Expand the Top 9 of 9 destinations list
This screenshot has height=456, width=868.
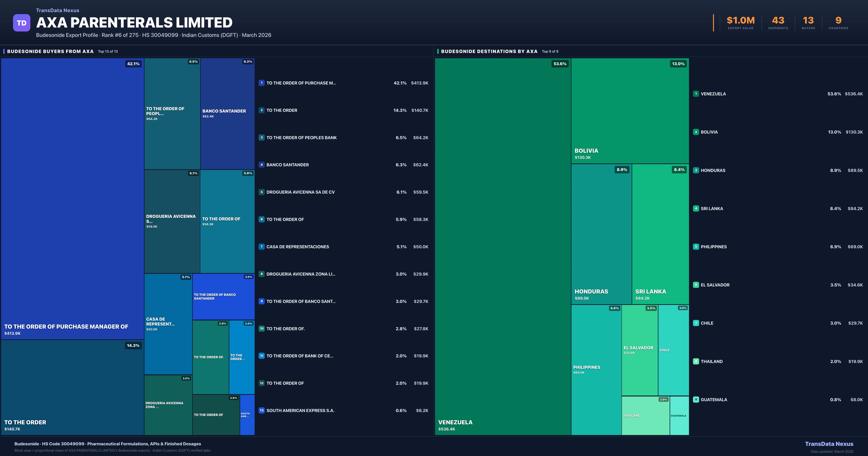pos(550,52)
